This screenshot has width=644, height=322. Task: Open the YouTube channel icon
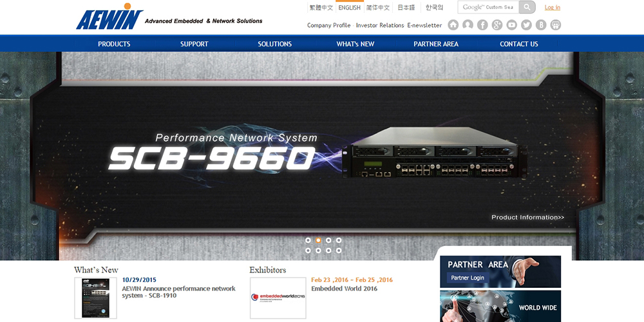(512, 25)
